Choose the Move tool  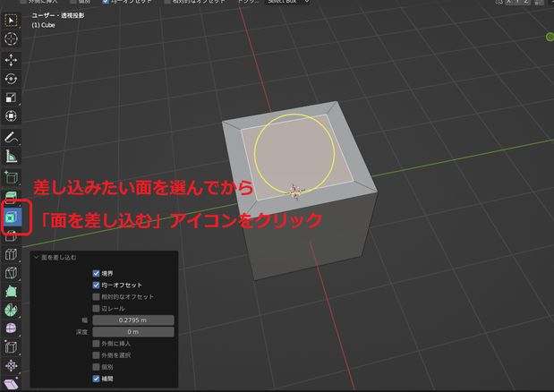coord(11,60)
